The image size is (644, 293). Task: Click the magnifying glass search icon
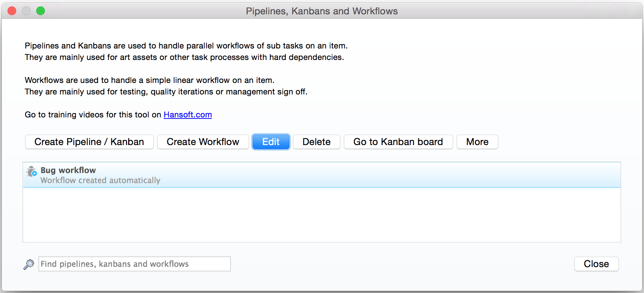click(x=29, y=264)
